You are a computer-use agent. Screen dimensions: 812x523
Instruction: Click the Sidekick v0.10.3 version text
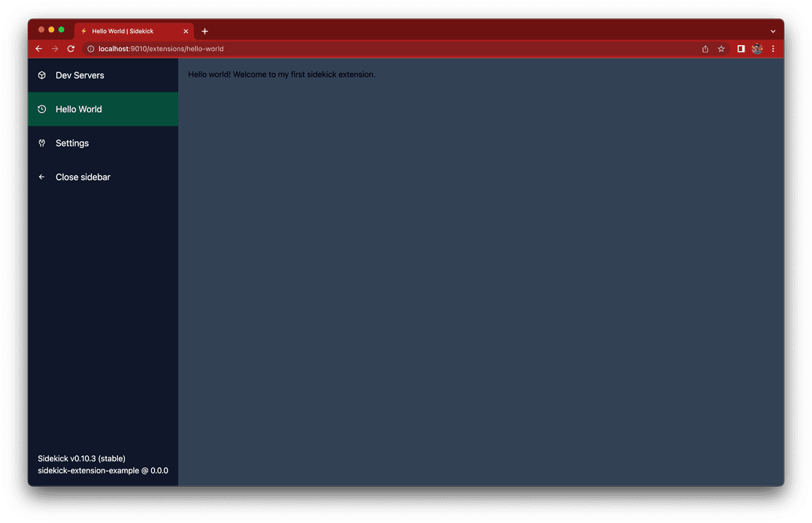(82, 458)
